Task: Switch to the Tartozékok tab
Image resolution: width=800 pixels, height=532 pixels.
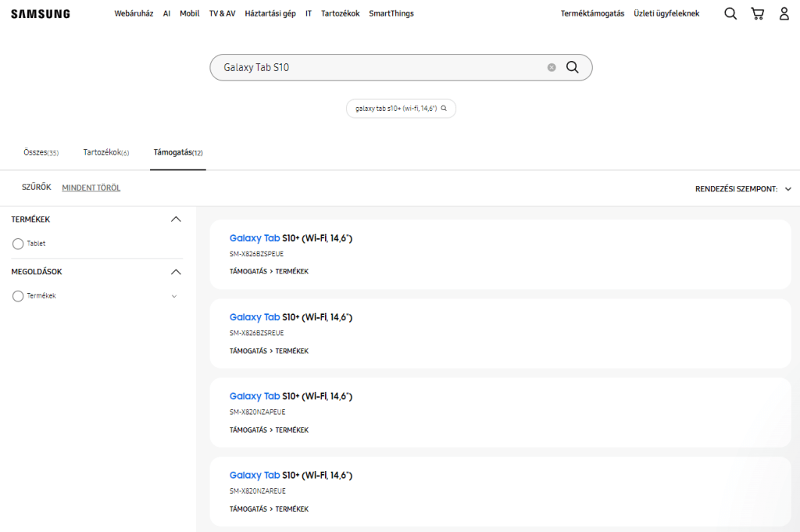Action: point(105,152)
